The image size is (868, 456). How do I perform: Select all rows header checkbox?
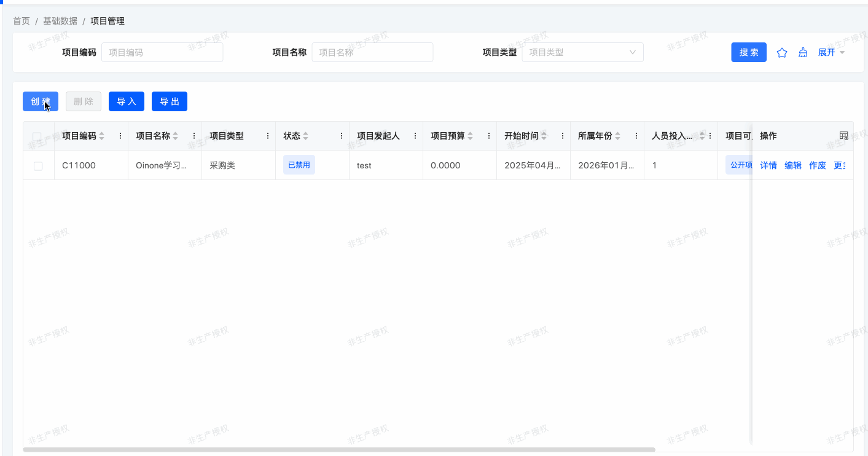37,136
